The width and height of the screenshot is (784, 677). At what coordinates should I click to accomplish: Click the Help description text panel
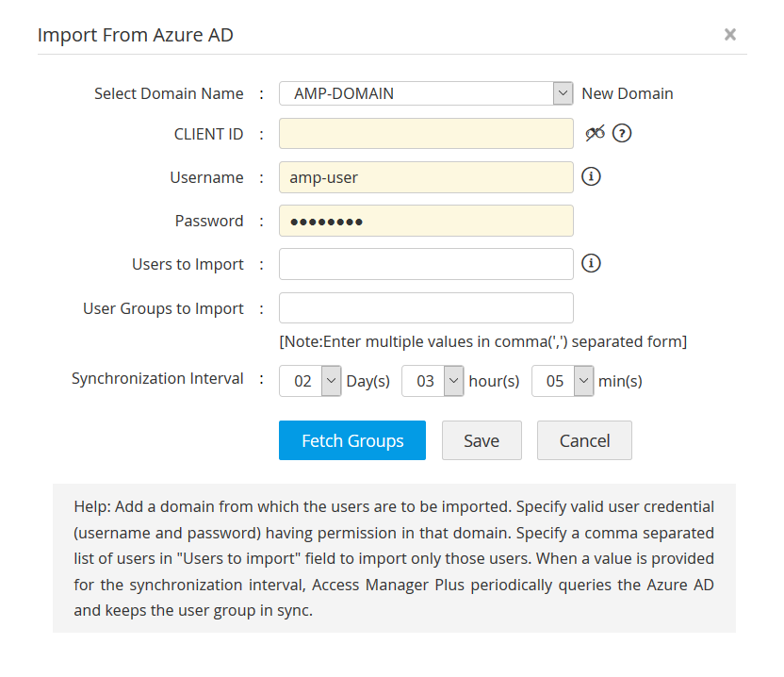pyautogui.click(x=394, y=558)
